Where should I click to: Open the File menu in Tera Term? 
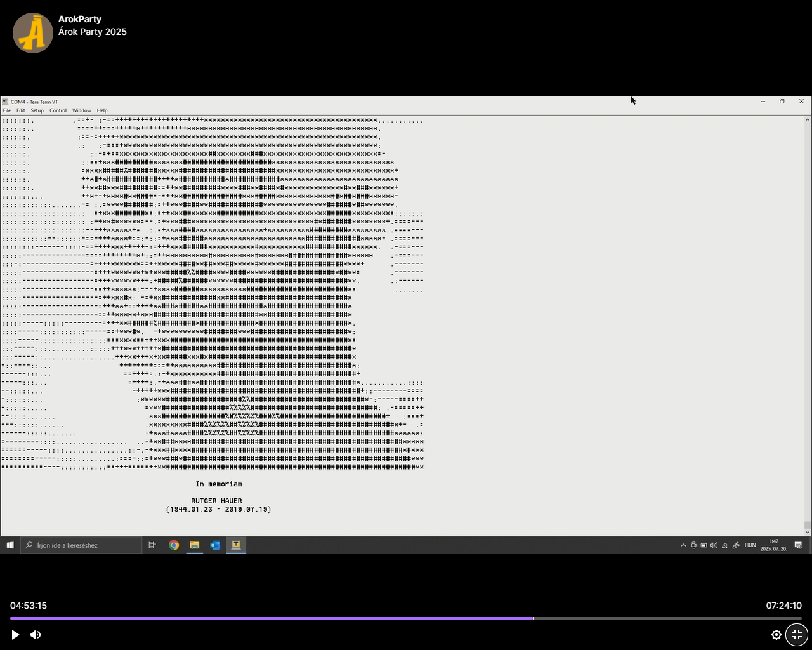click(7, 110)
